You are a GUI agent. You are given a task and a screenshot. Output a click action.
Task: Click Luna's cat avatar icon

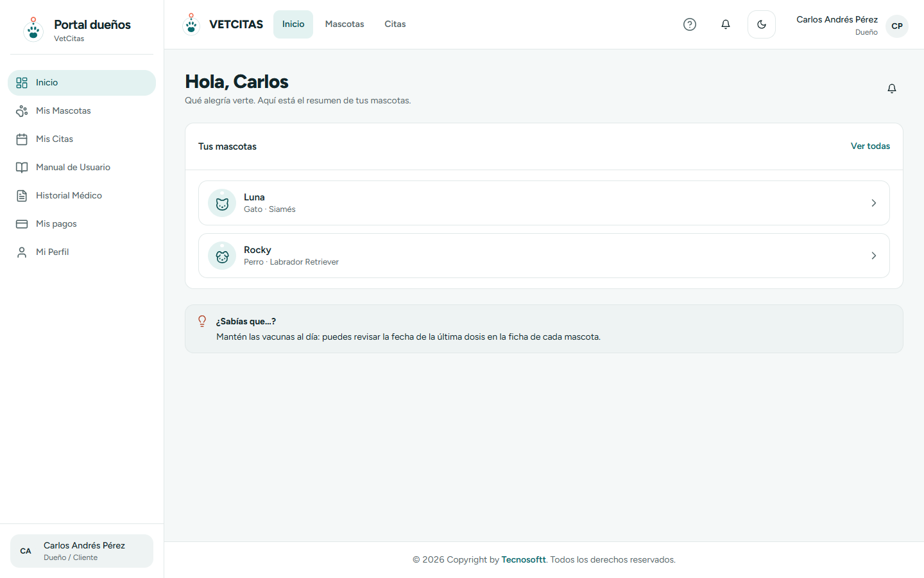point(222,203)
